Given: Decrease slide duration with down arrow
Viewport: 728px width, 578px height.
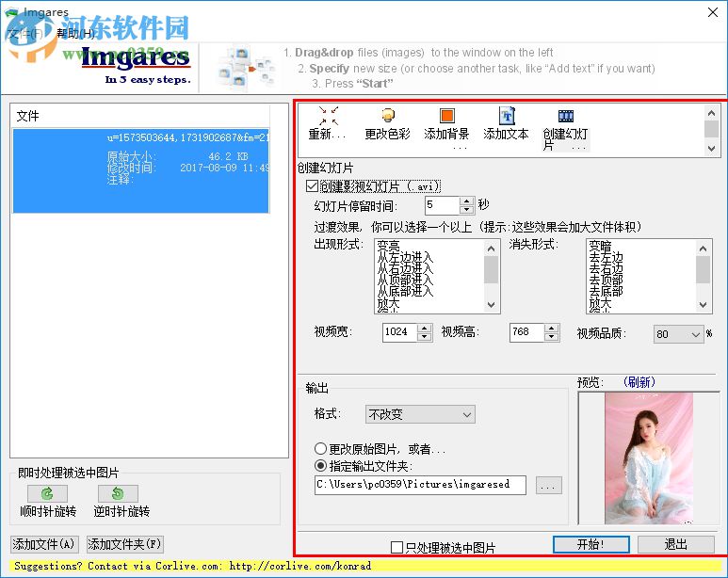Looking at the screenshot, I should coord(466,210).
